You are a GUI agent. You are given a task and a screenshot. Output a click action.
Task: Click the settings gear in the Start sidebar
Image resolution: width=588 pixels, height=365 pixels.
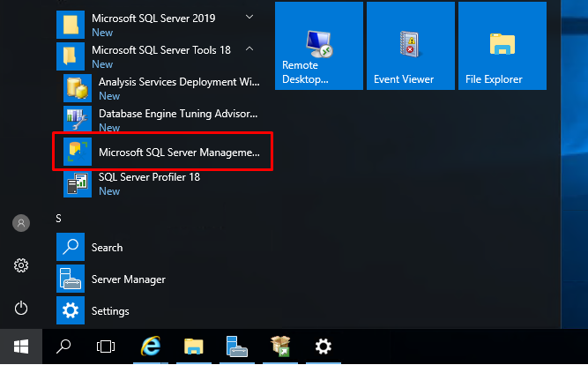pyautogui.click(x=21, y=265)
